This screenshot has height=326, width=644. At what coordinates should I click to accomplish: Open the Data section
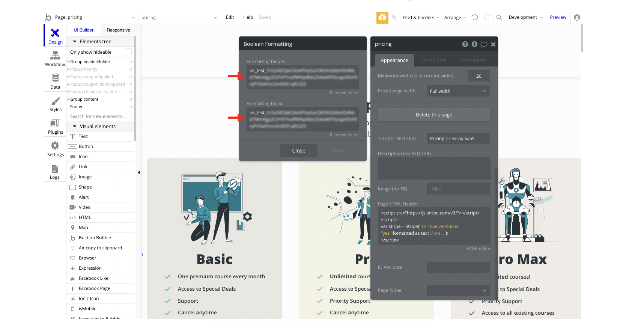pyautogui.click(x=55, y=81)
